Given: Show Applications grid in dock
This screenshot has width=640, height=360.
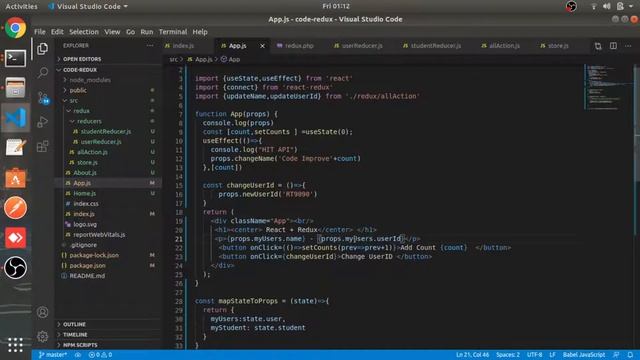Looking at the screenshot, I should pyautogui.click(x=16, y=345).
